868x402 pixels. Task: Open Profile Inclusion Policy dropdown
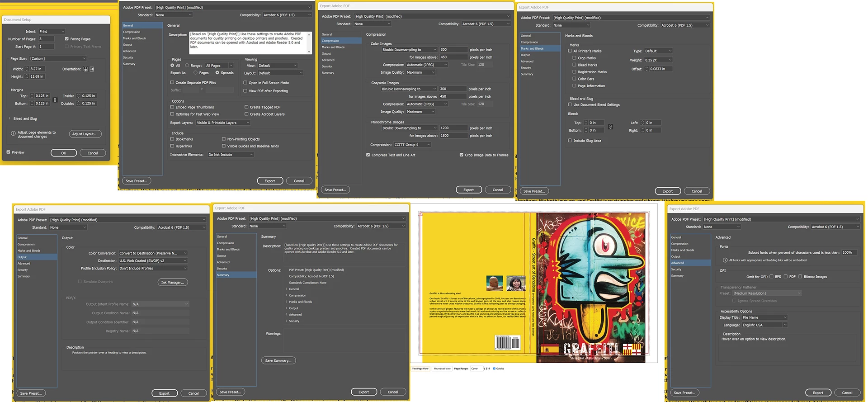pos(153,269)
